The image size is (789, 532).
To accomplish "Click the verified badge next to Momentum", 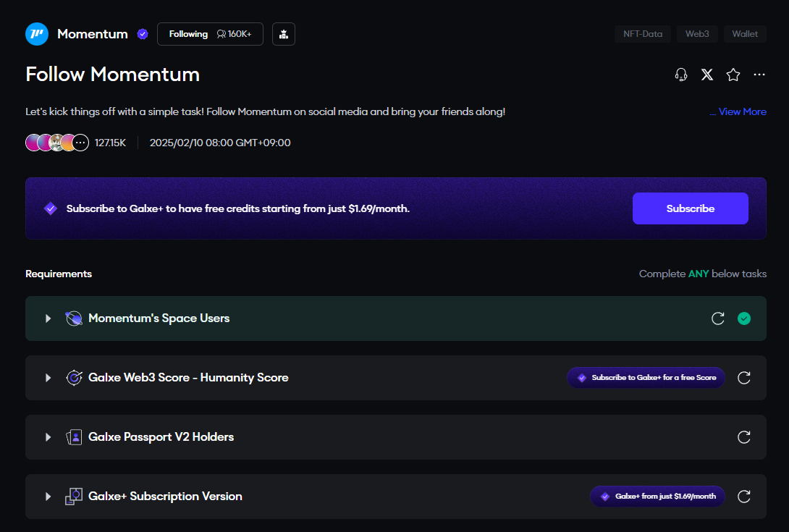I will click(x=143, y=34).
